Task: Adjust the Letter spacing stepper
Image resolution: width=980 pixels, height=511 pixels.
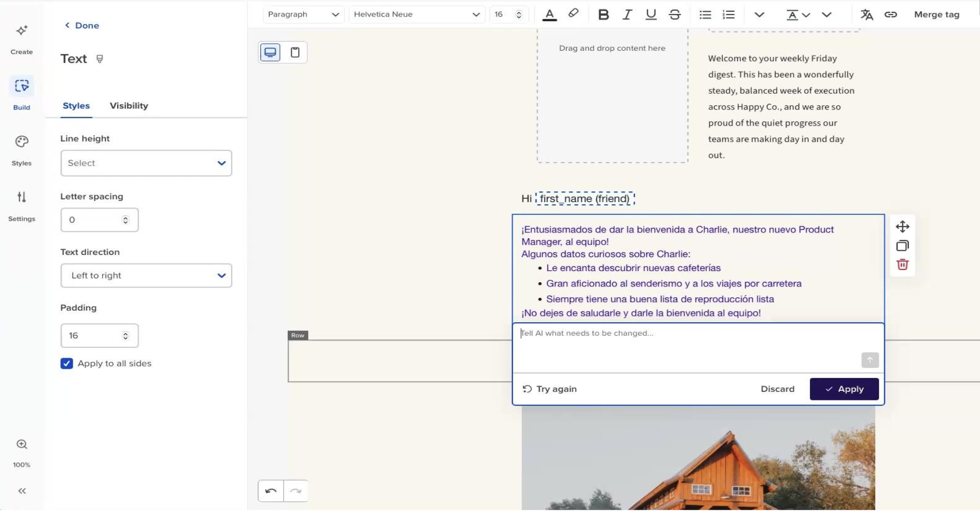Action: pyautogui.click(x=125, y=220)
